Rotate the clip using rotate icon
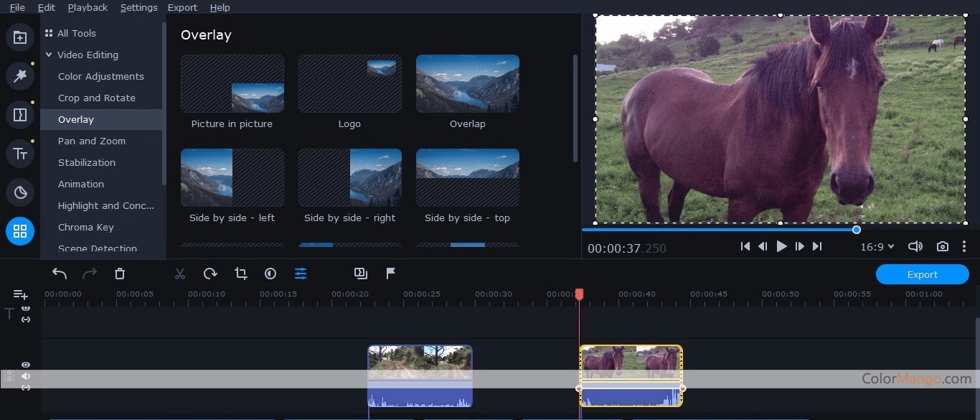980x420 pixels. [x=210, y=274]
